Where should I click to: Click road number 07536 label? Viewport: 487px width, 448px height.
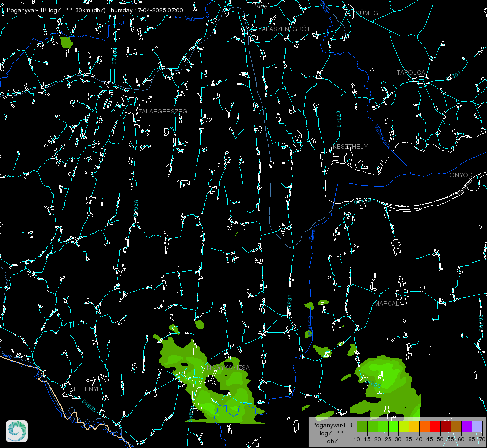coord(136,208)
